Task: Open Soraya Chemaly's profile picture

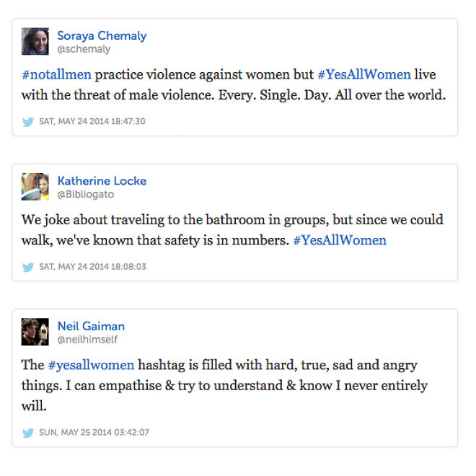Action: pyautogui.click(x=35, y=41)
